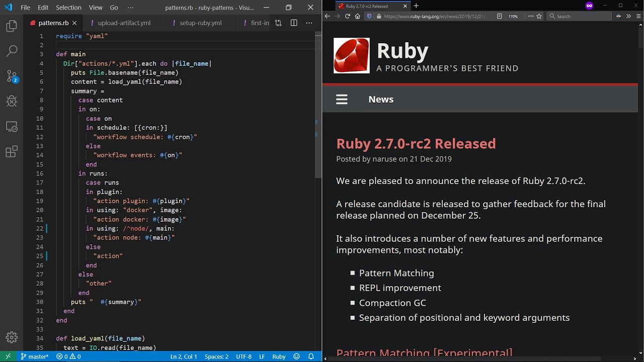The width and height of the screenshot is (644, 362).
Task: Click 'Posted by naruse on 21 Dec 2019'
Action: click(x=394, y=159)
